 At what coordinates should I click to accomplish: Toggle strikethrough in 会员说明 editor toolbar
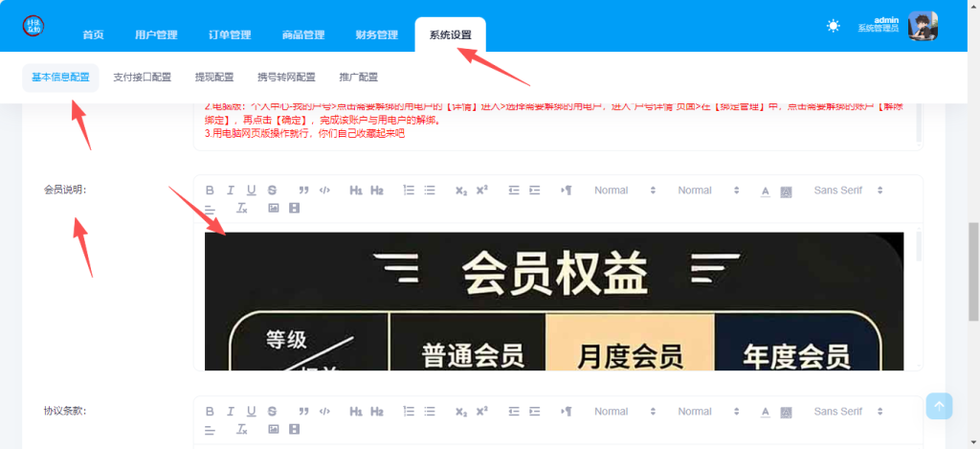[x=272, y=191]
